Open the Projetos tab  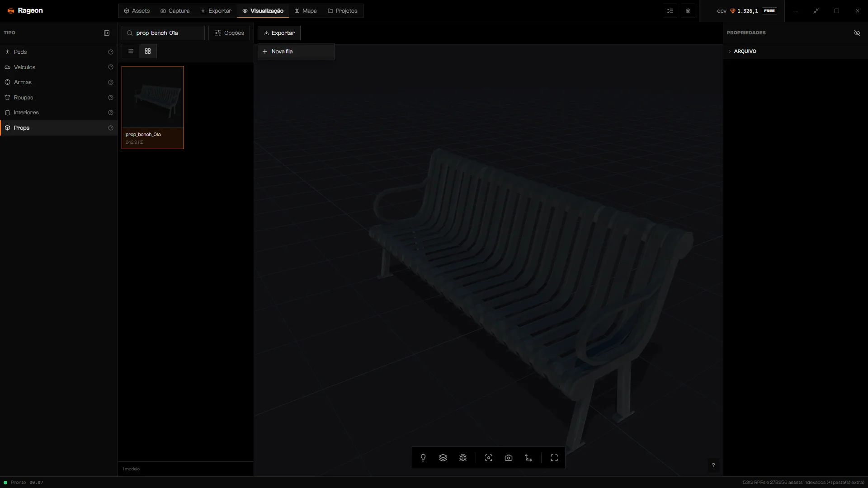(343, 11)
